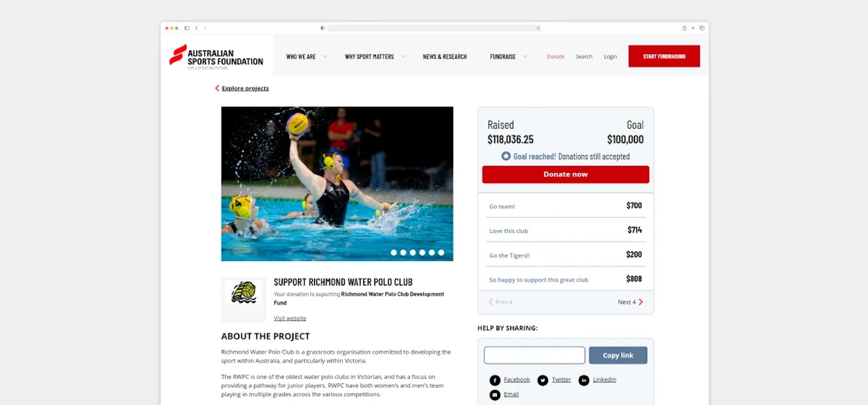
Task: Select the third carousel dot
Action: [413, 253]
